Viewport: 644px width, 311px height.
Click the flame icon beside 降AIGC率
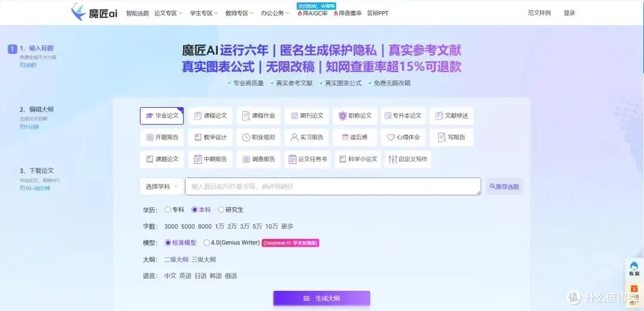(x=300, y=13)
